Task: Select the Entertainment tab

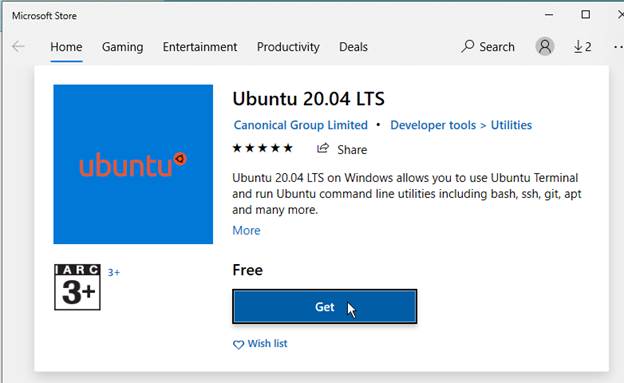Action: (200, 47)
